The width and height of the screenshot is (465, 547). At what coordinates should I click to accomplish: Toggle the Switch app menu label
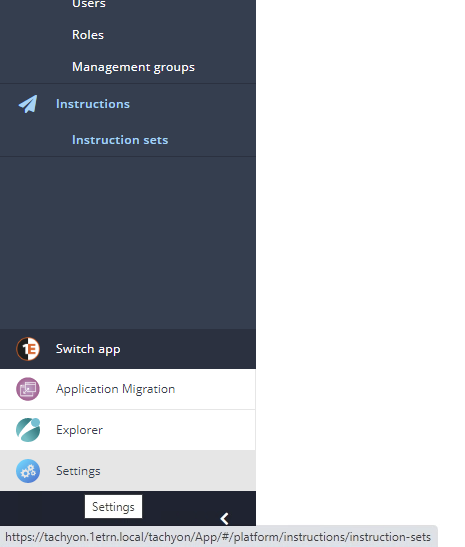pyautogui.click(x=88, y=349)
